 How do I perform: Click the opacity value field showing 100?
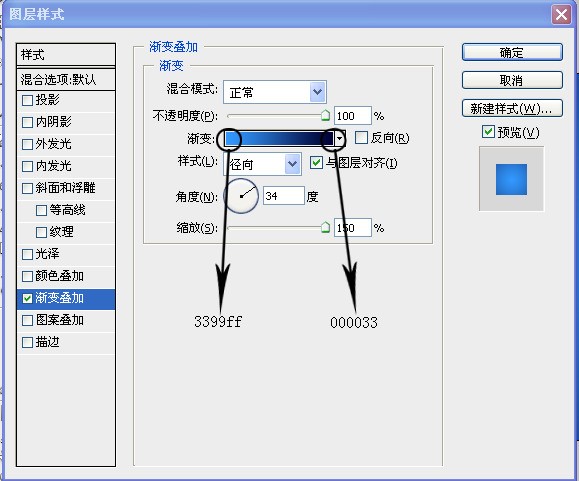pos(352,116)
